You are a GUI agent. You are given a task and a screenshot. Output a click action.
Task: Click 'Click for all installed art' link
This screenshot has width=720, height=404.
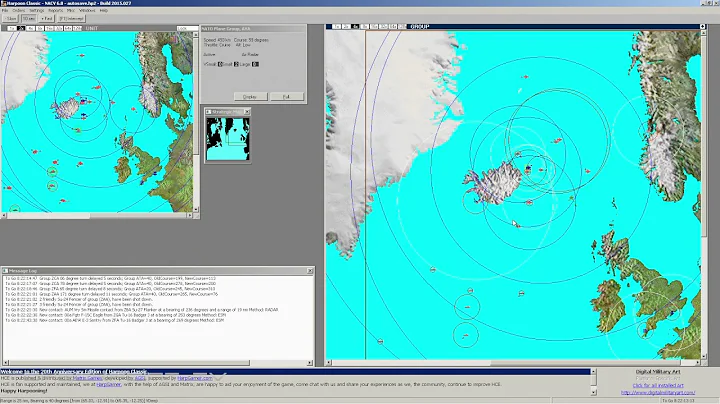point(658,386)
